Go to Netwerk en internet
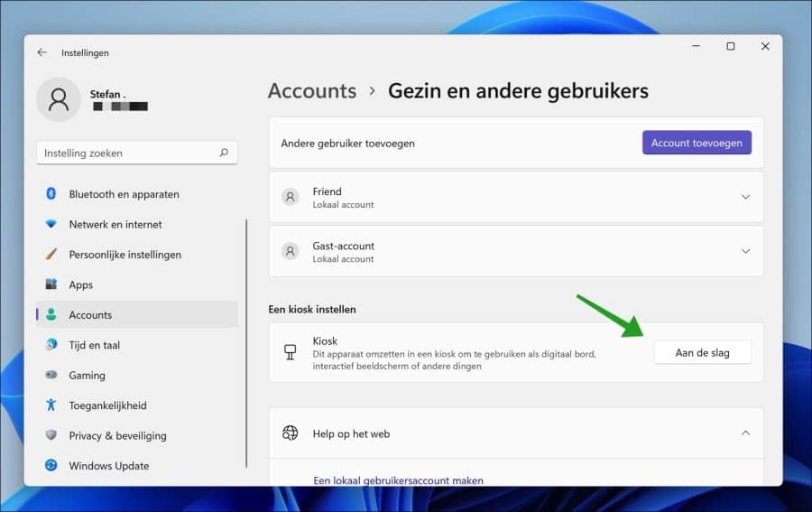The width and height of the screenshot is (812, 512). [x=137, y=224]
